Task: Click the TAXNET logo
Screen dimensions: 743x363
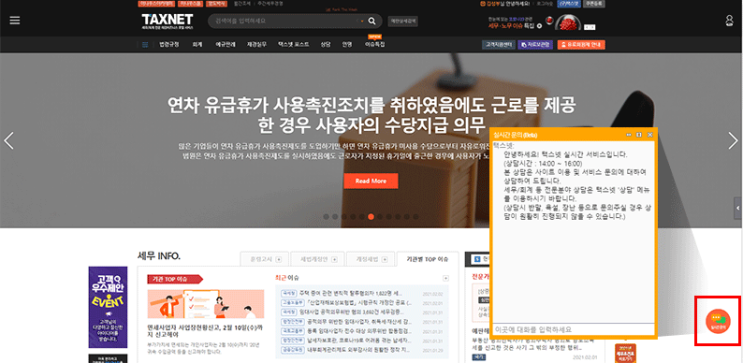Action: click(x=167, y=21)
